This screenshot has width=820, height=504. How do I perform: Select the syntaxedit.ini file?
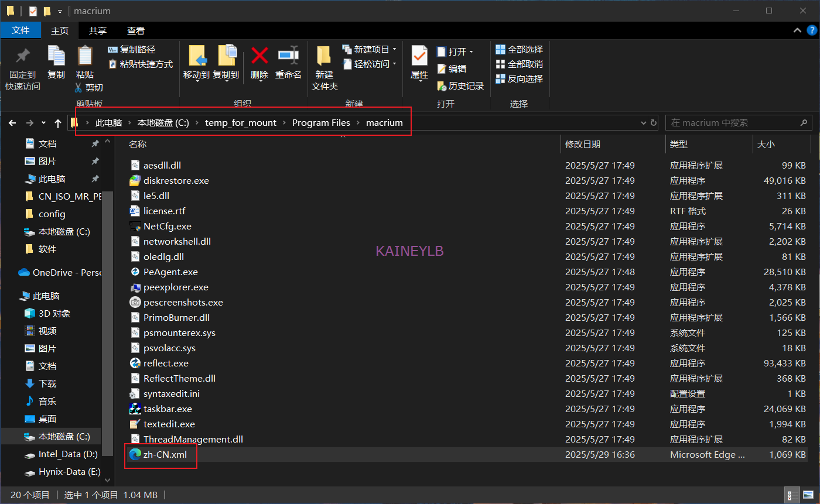coord(172,394)
